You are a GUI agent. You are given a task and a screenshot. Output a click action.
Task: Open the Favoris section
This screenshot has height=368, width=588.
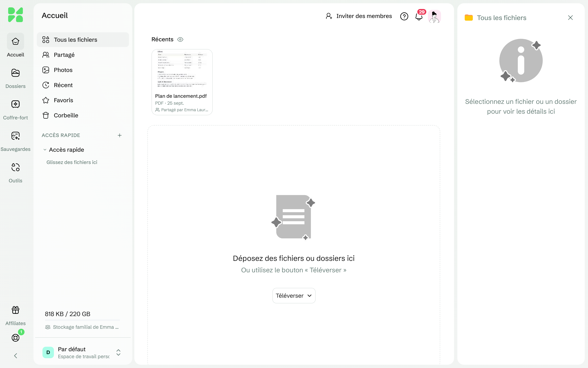point(83,100)
